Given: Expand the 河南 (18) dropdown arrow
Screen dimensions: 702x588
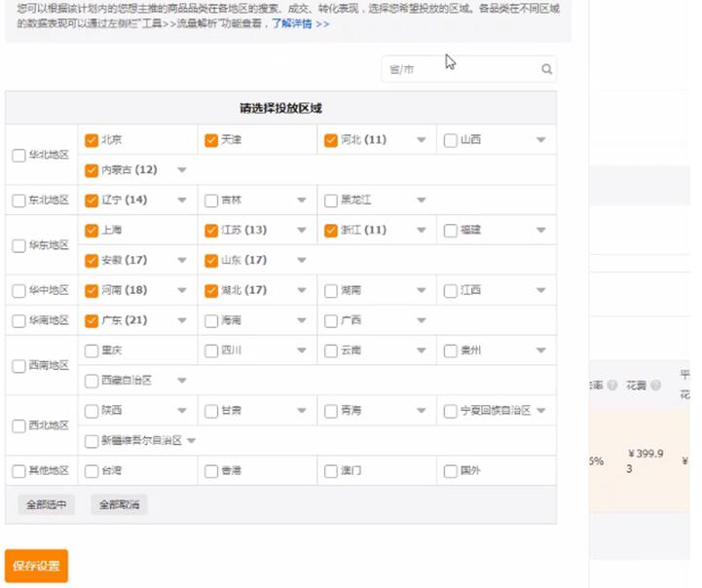Looking at the screenshot, I should click(x=182, y=290).
